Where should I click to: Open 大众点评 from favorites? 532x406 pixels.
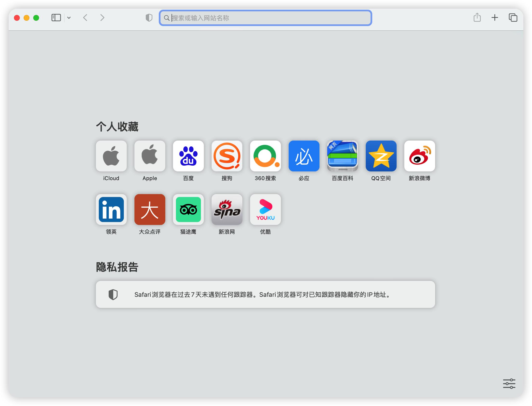150,210
